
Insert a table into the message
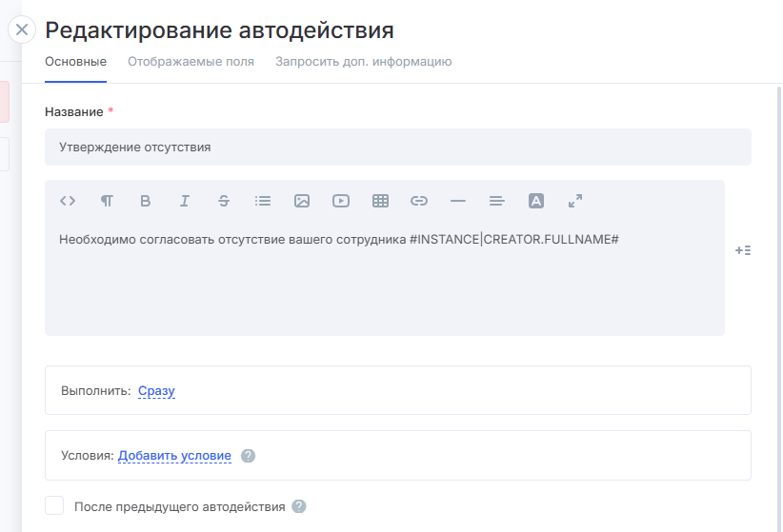[x=380, y=201]
